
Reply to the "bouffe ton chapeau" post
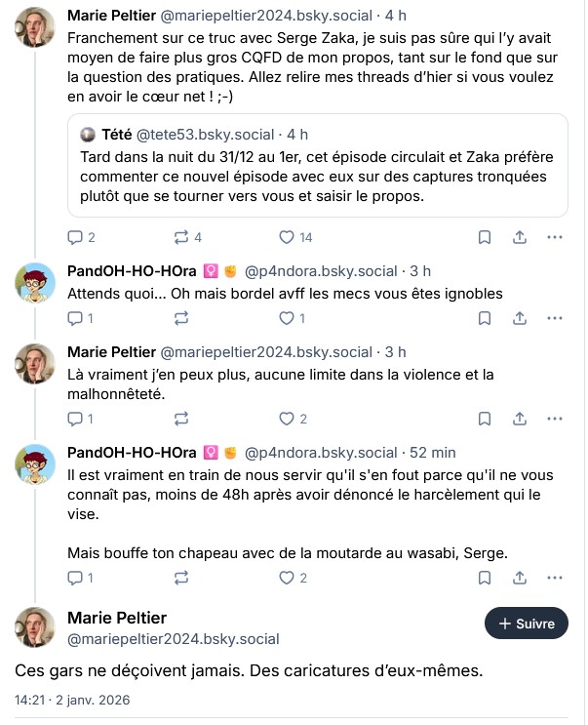[75, 578]
